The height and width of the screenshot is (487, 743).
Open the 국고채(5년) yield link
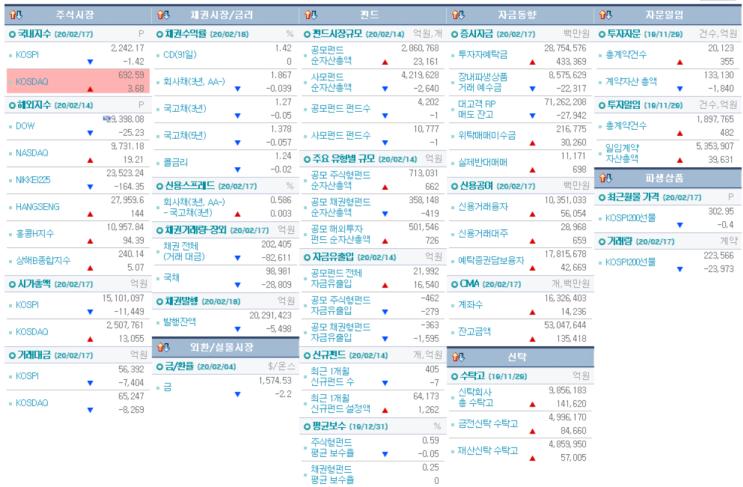point(184,136)
